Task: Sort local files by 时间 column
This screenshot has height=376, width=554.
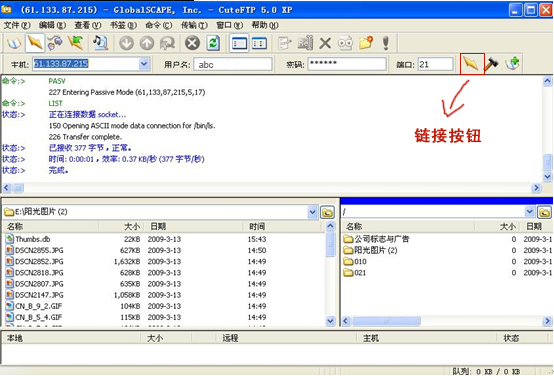Action: [x=283, y=227]
